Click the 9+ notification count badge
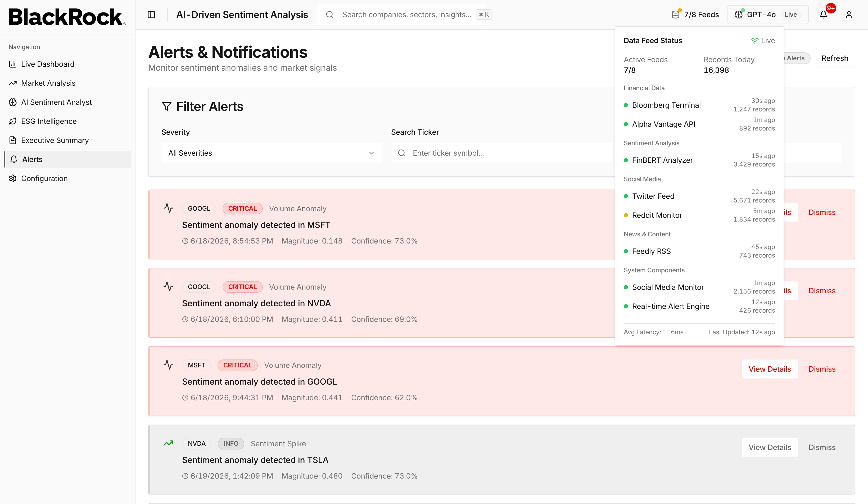 click(831, 8)
